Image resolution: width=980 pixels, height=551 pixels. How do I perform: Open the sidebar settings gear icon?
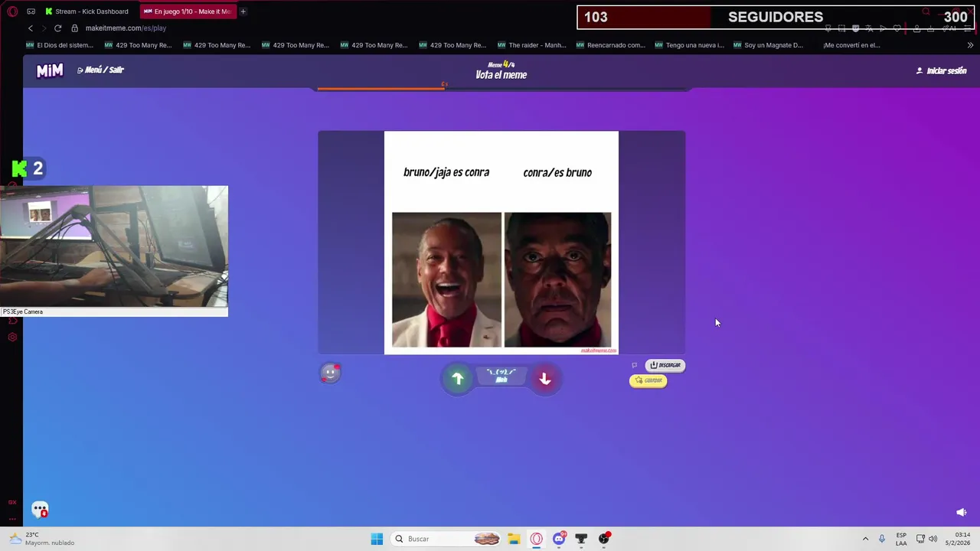pyautogui.click(x=12, y=337)
